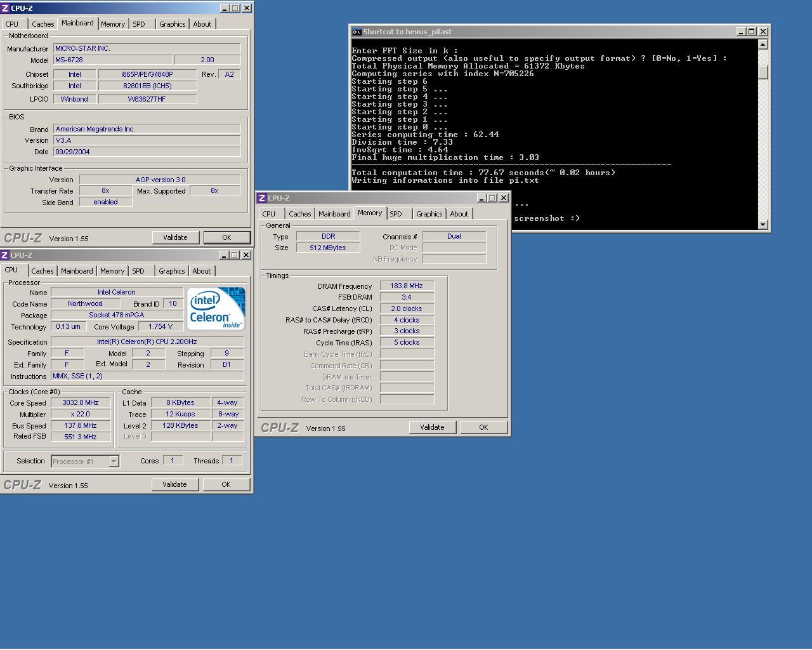Click OK in the processor CPU-Z window

(226, 484)
